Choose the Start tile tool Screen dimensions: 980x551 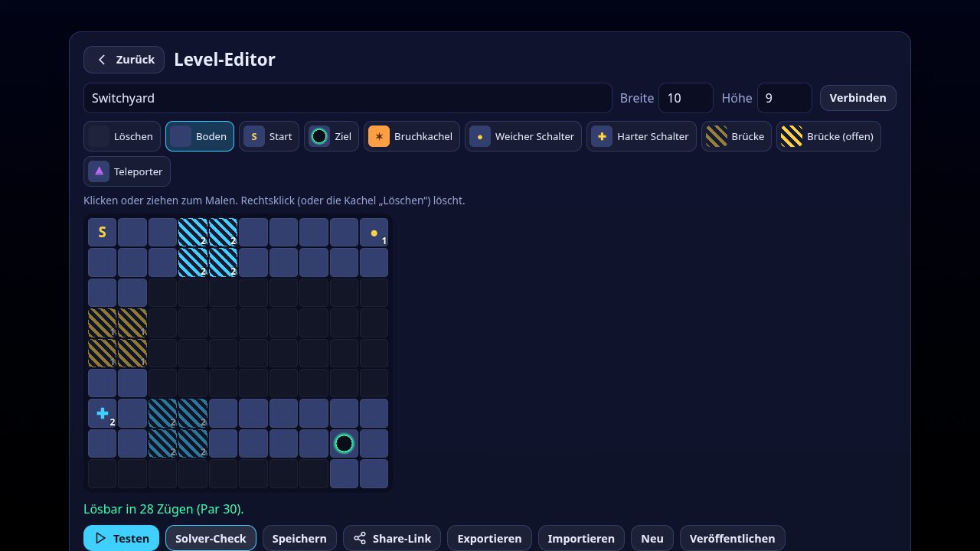(x=269, y=136)
